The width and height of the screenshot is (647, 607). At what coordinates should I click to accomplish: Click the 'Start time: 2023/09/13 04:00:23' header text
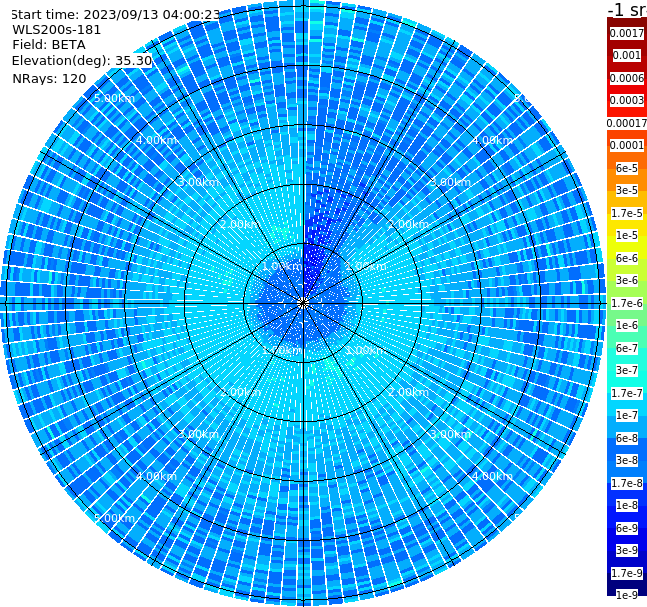(x=115, y=15)
